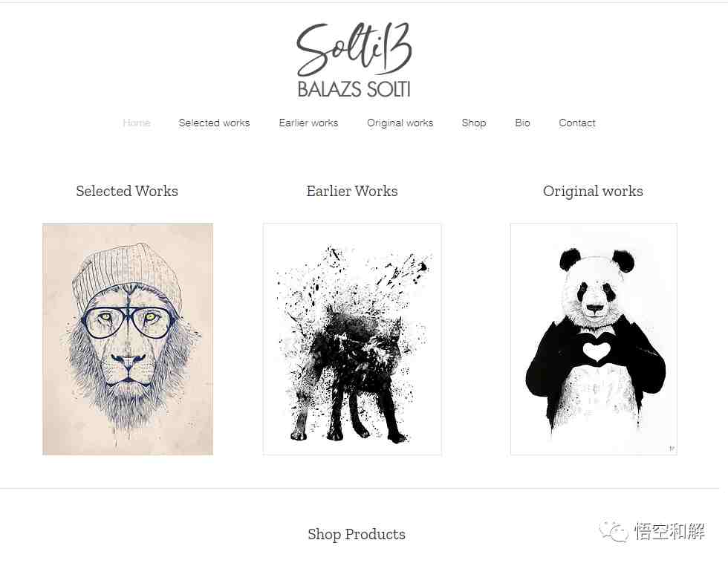Image resolution: width=728 pixels, height=563 pixels.
Task: Open Earlier works in navigation bar
Action: pyautogui.click(x=308, y=123)
